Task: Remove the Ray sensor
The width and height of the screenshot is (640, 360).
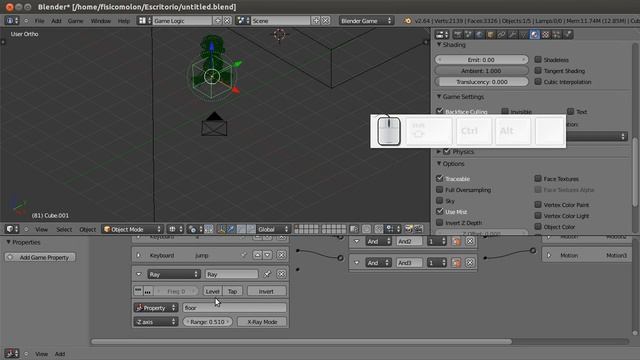Action: point(281,274)
